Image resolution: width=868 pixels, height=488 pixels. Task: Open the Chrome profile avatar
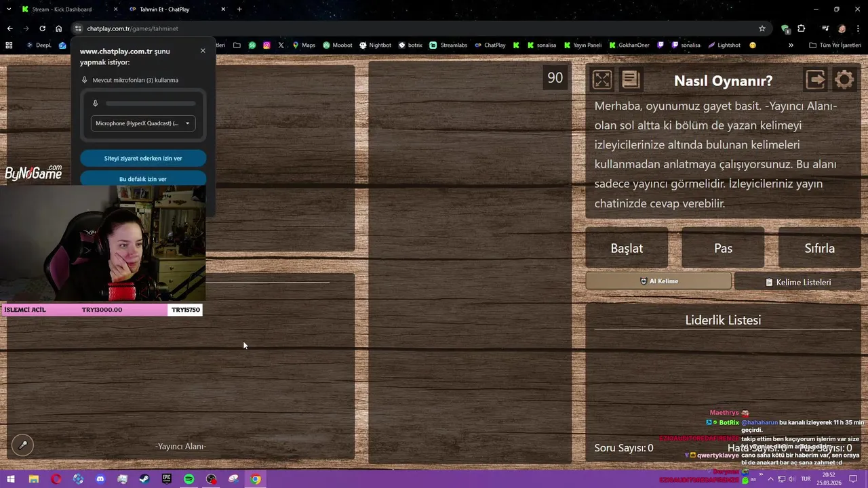(x=842, y=28)
